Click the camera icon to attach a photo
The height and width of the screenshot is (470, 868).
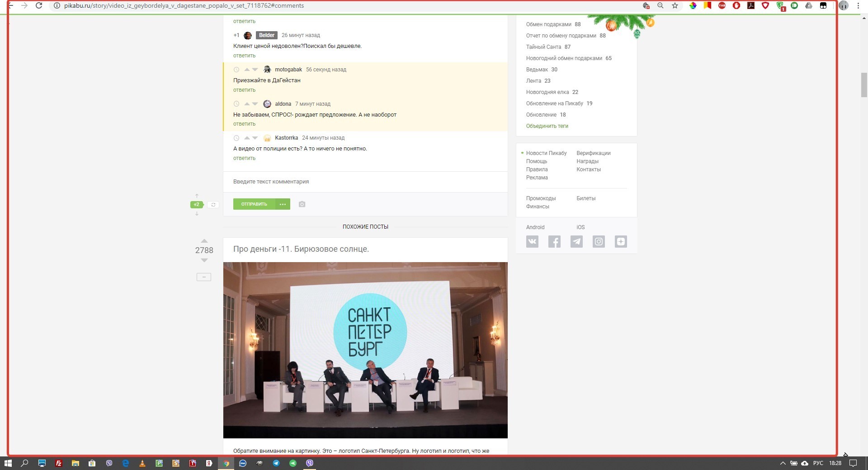pos(302,204)
